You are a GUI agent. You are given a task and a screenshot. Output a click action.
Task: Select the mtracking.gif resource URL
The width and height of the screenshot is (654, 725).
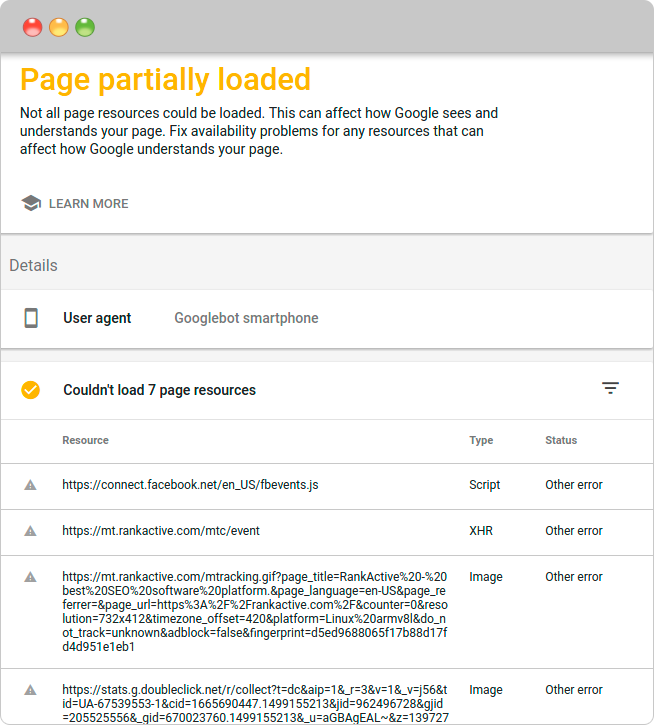point(255,611)
